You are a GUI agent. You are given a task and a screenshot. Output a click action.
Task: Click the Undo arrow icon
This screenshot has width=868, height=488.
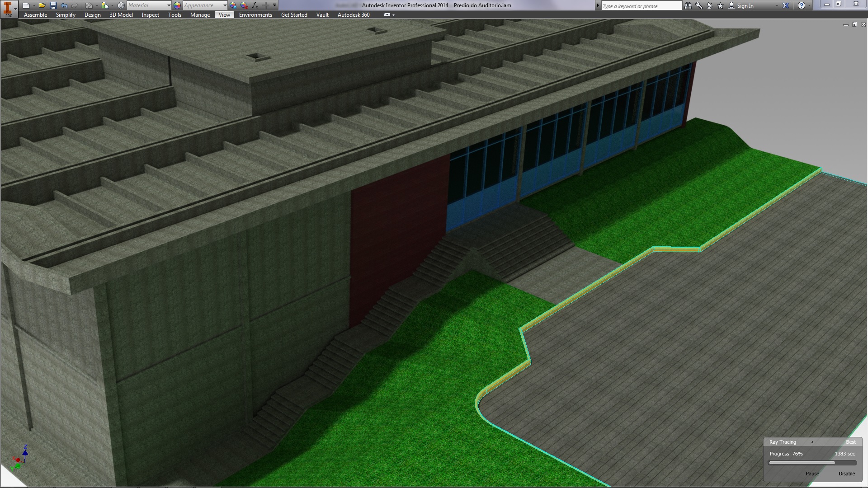coord(64,5)
